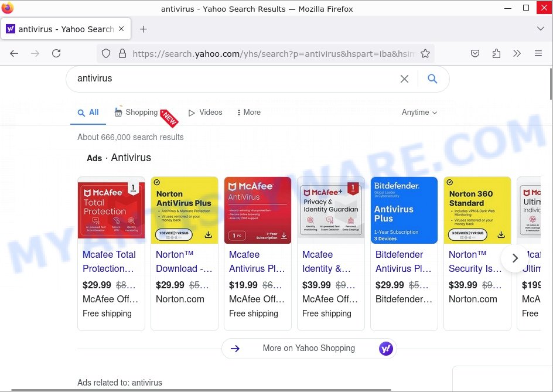Click About 666,000 search results text

[131, 137]
